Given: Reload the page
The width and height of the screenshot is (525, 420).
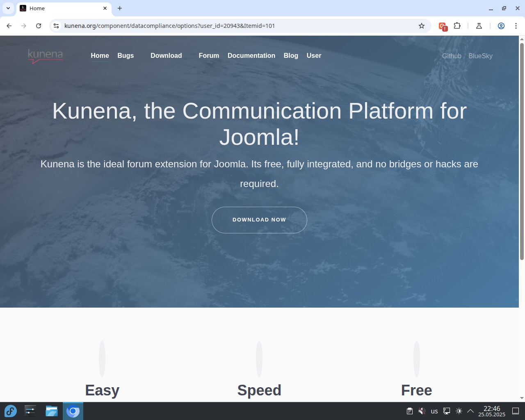Looking at the screenshot, I should point(39,26).
